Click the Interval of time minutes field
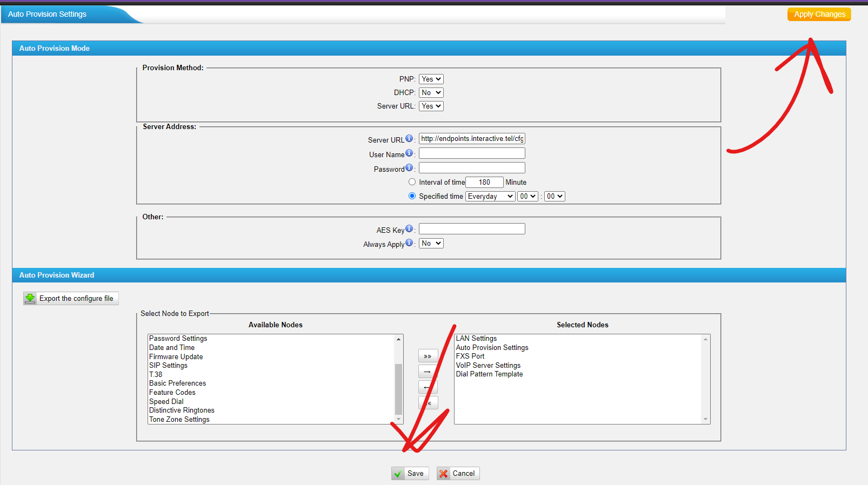Screen dimensions: 868x485 click(x=484, y=182)
